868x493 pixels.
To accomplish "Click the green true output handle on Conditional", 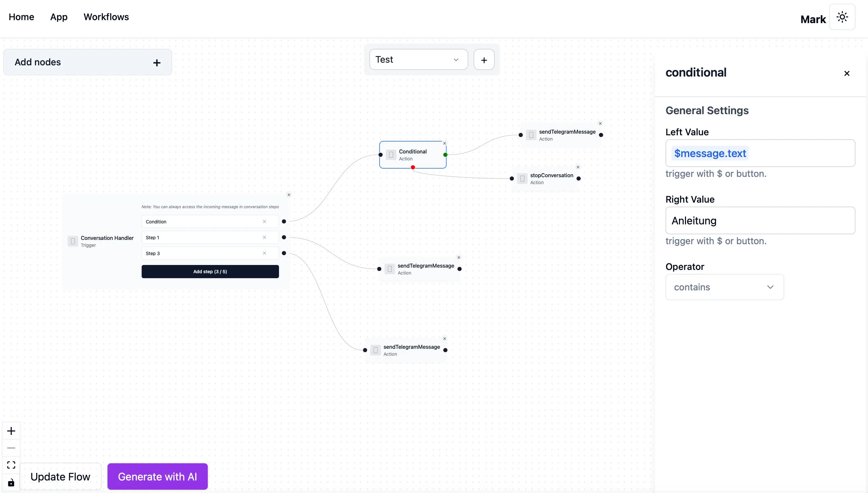I will click(x=445, y=155).
